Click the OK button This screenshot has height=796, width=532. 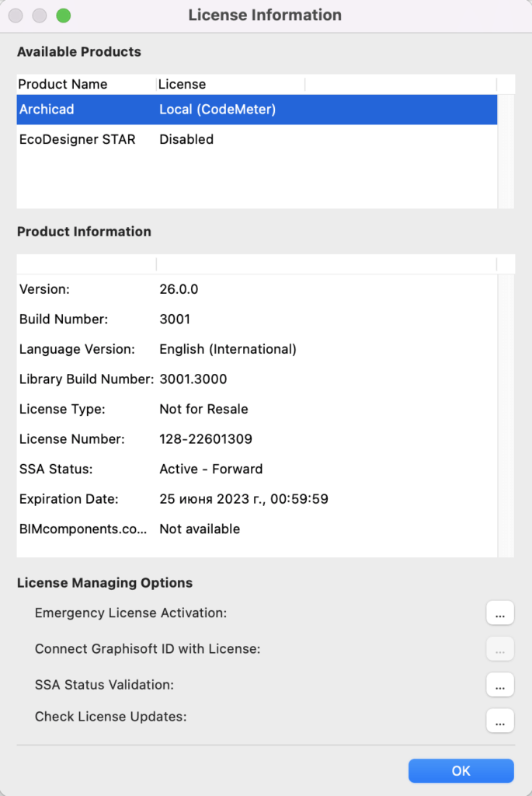click(x=461, y=770)
